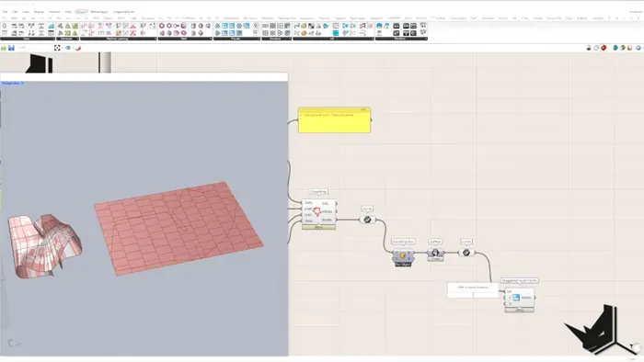
Task: Toggle the eye preview icon in canvas toolbar
Action: 68,48
